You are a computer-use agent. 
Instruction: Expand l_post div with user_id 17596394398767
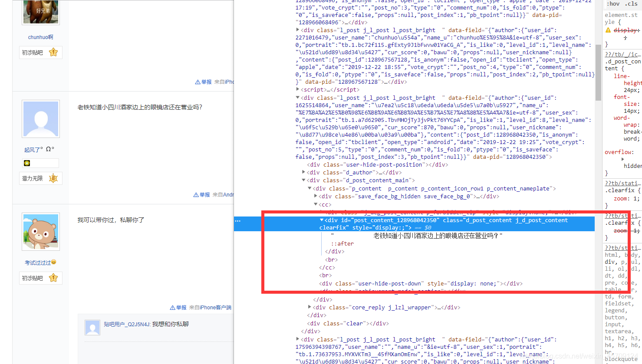coord(298,339)
